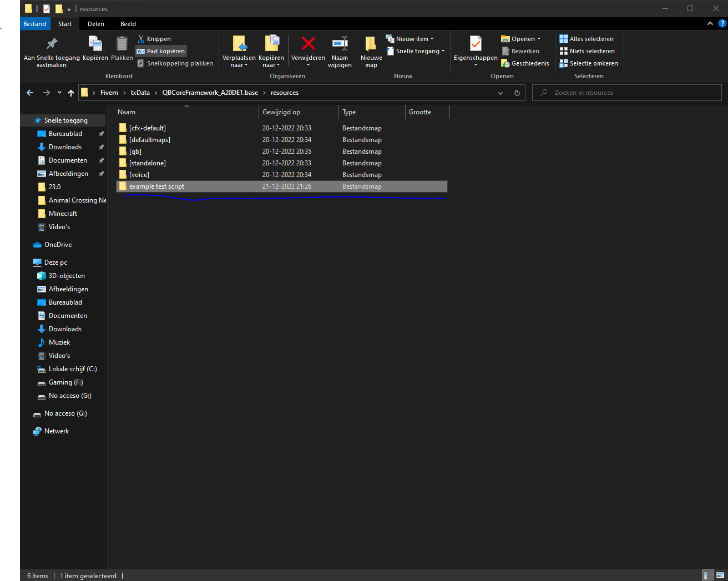Open Kopiëren naar menu
728x581 pixels.
[271, 52]
